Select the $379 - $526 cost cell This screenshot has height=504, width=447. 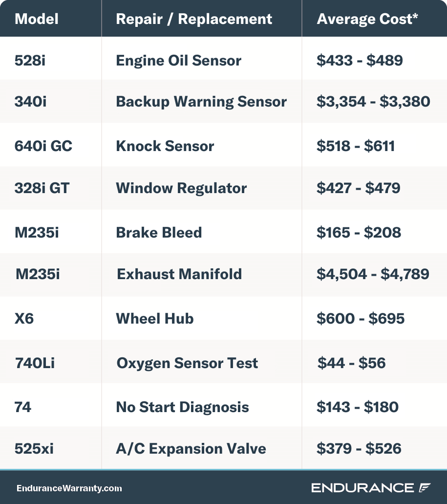point(359,449)
